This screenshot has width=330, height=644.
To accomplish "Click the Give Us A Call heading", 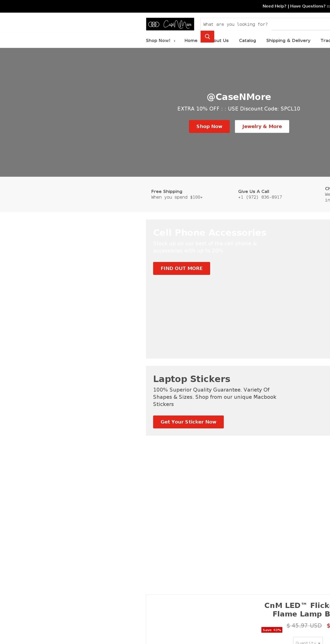I will tap(254, 191).
